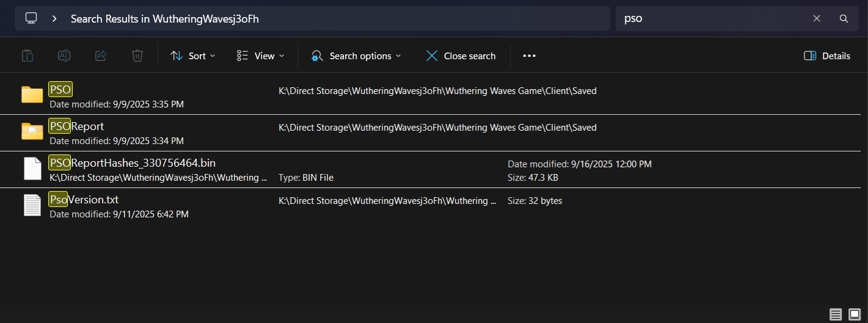Select the PsoVersion.txt file icon
This screenshot has height=323, width=868.
[32, 205]
